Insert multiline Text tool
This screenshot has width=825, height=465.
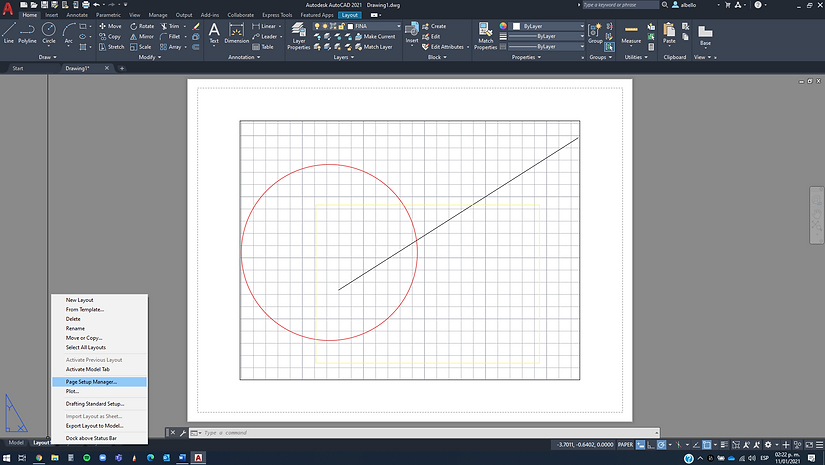pos(214,33)
